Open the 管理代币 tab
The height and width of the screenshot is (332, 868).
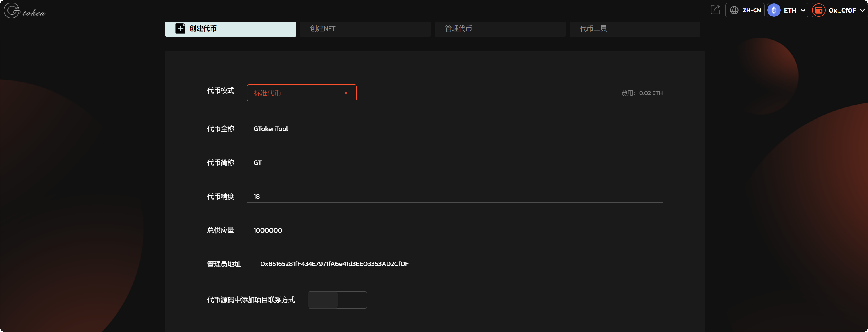[500, 29]
